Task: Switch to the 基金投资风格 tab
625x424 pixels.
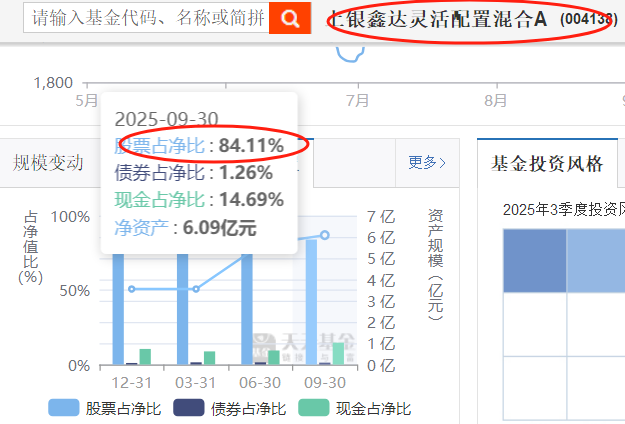Action: click(547, 163)
